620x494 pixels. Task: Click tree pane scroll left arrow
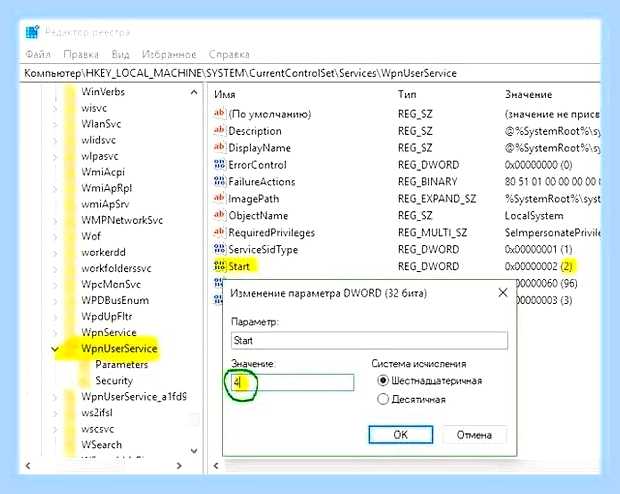click(28, 466)
